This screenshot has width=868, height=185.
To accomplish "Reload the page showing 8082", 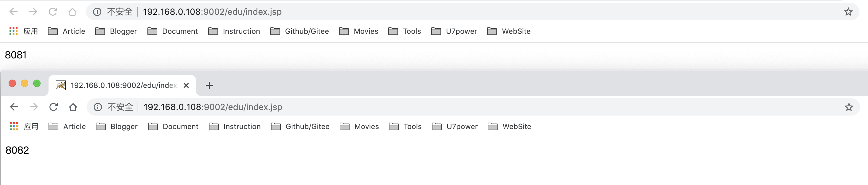I will (53, 107).
